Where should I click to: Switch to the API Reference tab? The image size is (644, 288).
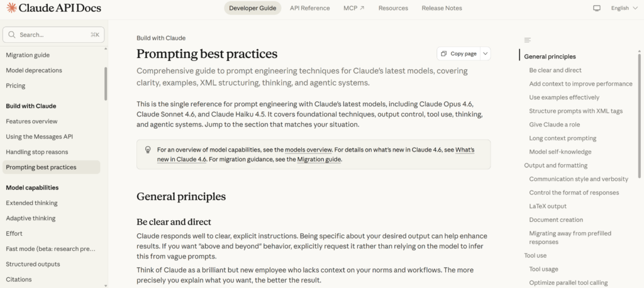309,8
